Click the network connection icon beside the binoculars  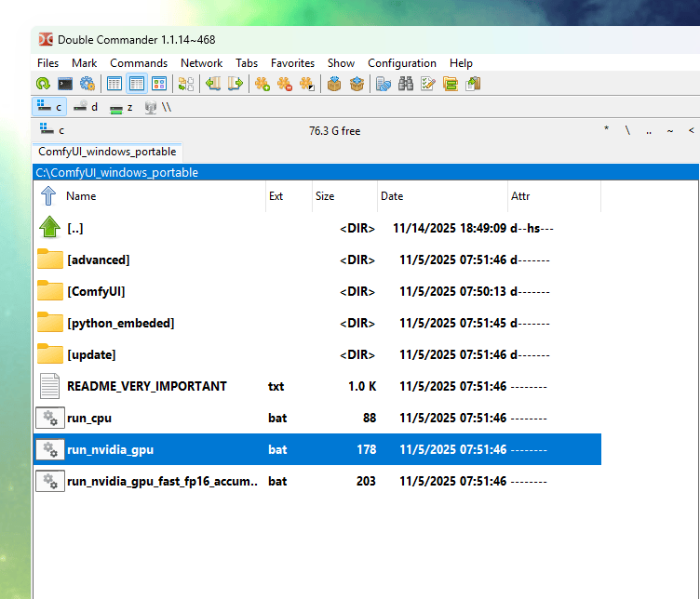384,84
